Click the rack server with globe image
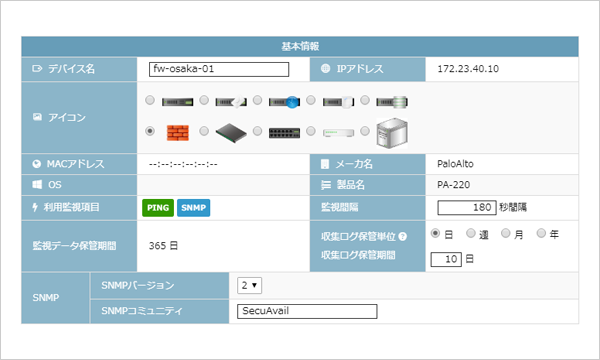Screen dimensions: 600x360 [285, 102]
